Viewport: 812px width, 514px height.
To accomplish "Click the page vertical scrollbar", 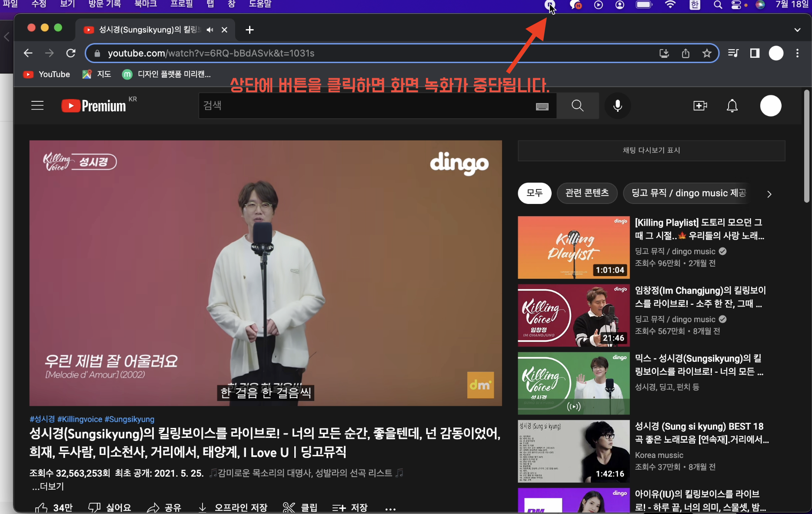I will pos(807,146).
